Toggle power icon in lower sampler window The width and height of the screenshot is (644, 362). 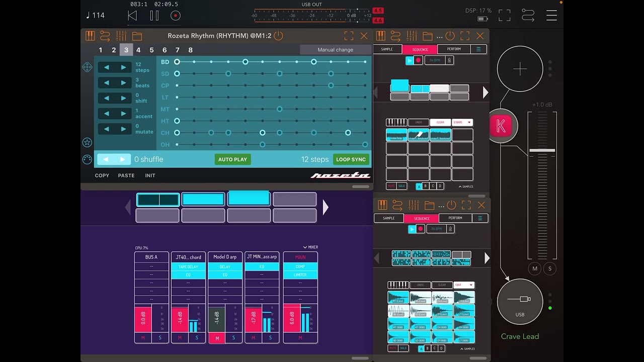451,205
